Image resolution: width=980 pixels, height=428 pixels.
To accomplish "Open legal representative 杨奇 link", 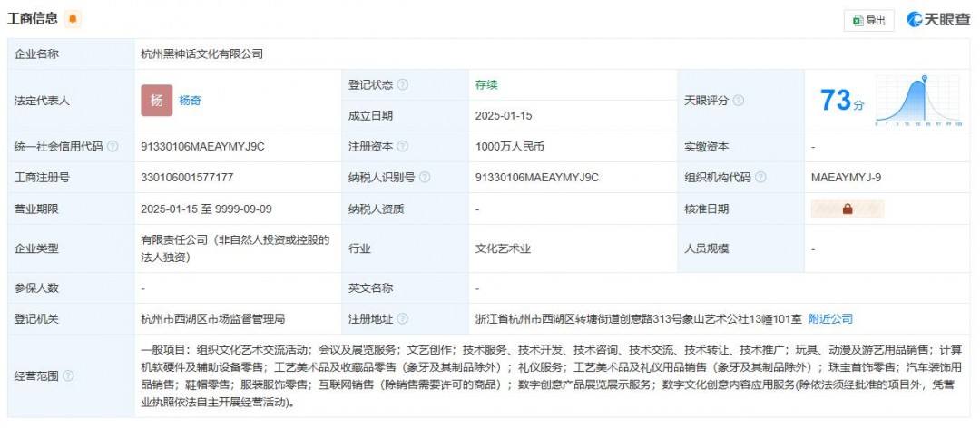I will 190,101.
